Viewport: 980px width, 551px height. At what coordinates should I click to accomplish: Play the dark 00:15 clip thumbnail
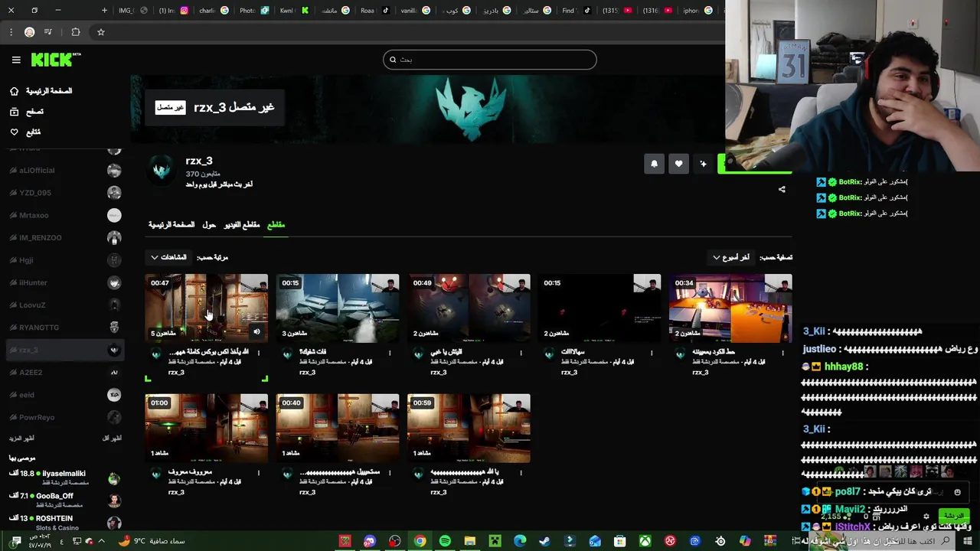599,308
